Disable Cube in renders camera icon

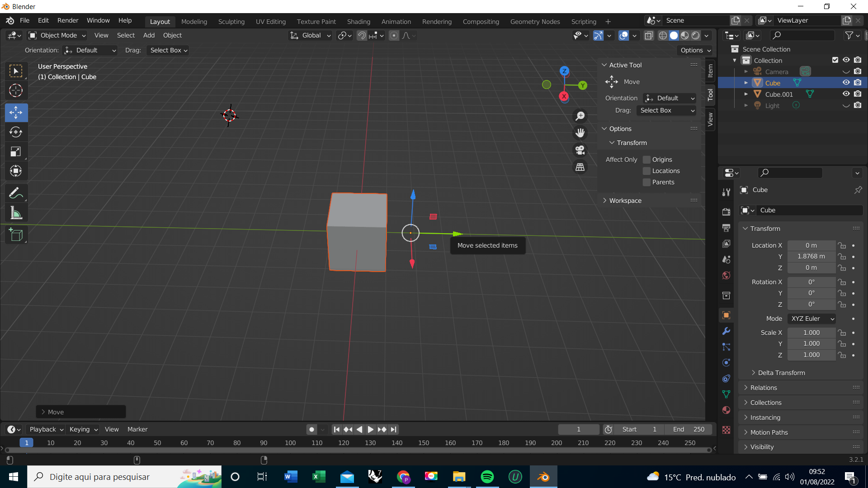coord(858,83)
